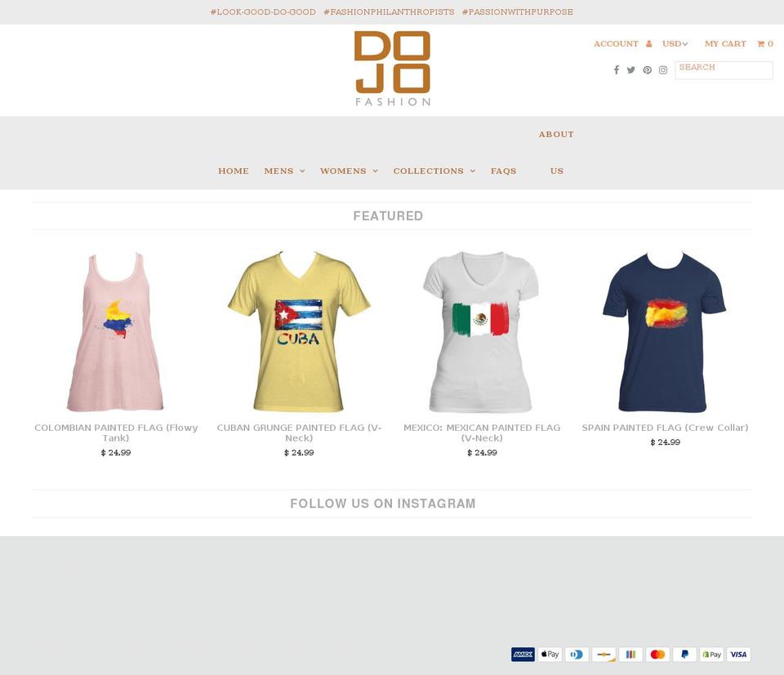Click the Diners Club payment icon

tap(577, 654)
